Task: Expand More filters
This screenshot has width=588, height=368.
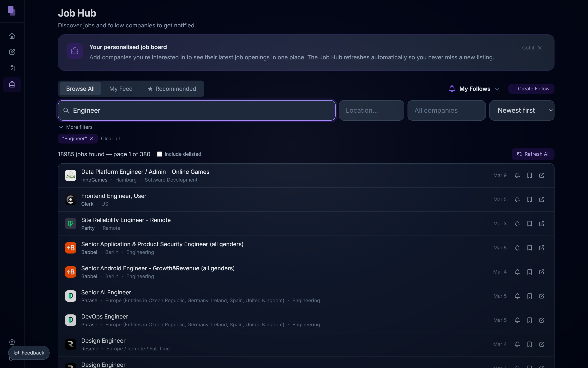Action: click(x=76, y=127)
